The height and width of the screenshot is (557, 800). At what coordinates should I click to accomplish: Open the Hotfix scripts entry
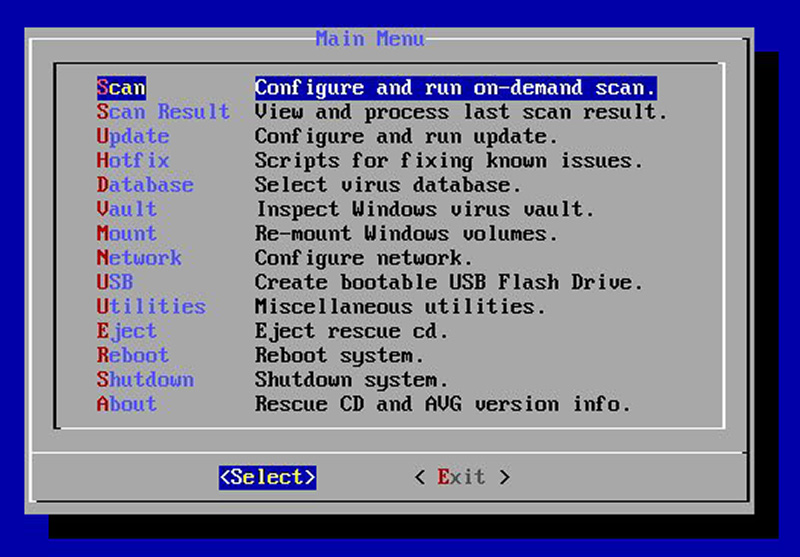click(x=133, y=161)
